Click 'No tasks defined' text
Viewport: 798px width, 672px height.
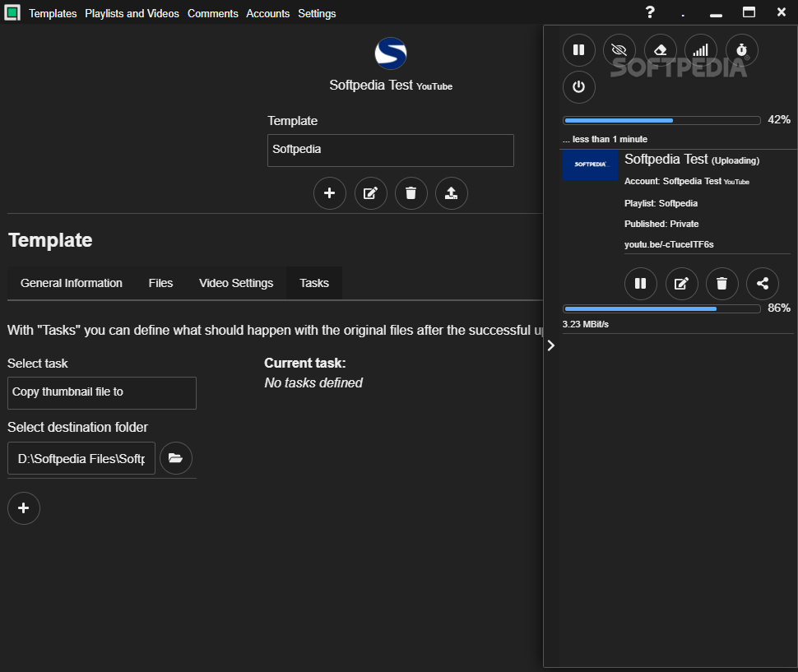point(313,383)
